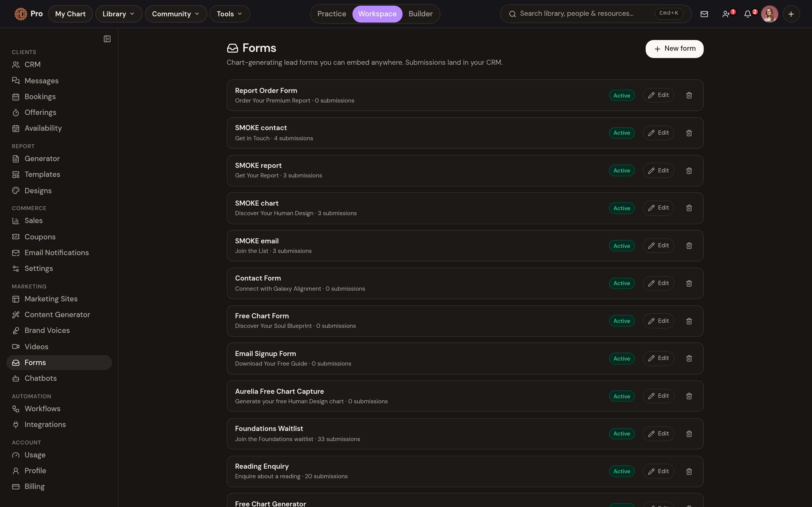
Task: Collapse the sidebar panel icon
Action: (x=107, y=39)
